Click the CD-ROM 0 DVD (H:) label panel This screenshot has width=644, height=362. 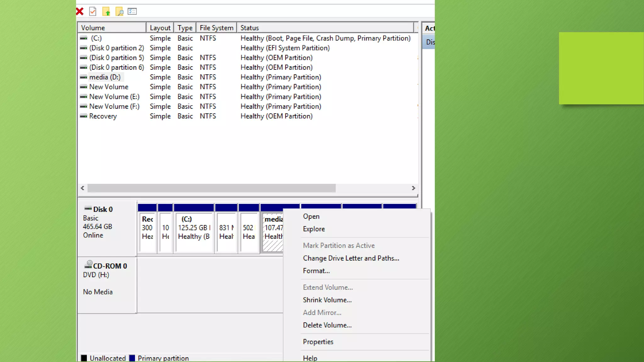[x=107, y=285]
